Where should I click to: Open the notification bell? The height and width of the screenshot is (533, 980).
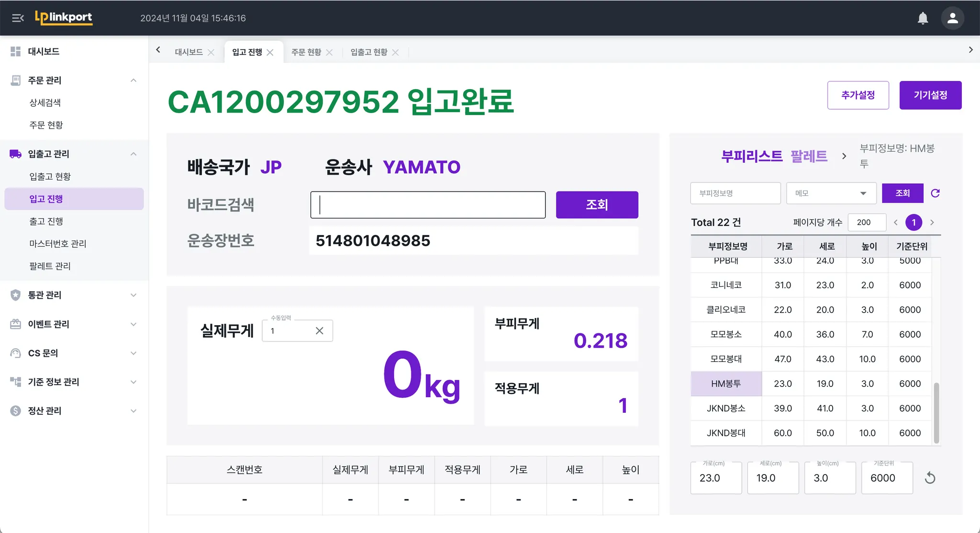(x=923, y=18)
